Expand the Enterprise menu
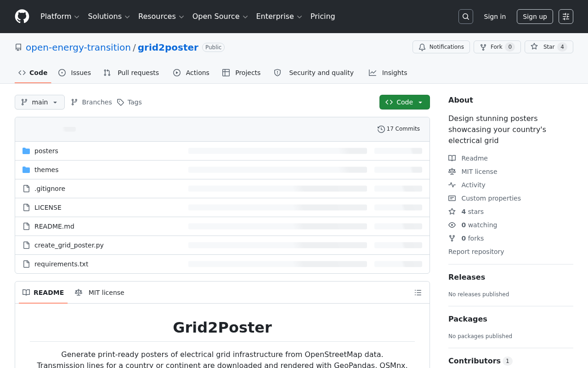The width and height of the screenshot is (588, 368). (279, 17)
